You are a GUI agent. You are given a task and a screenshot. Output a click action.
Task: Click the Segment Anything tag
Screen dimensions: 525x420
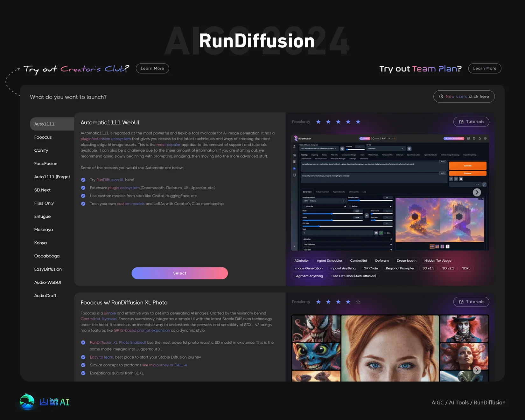point(309,276)
